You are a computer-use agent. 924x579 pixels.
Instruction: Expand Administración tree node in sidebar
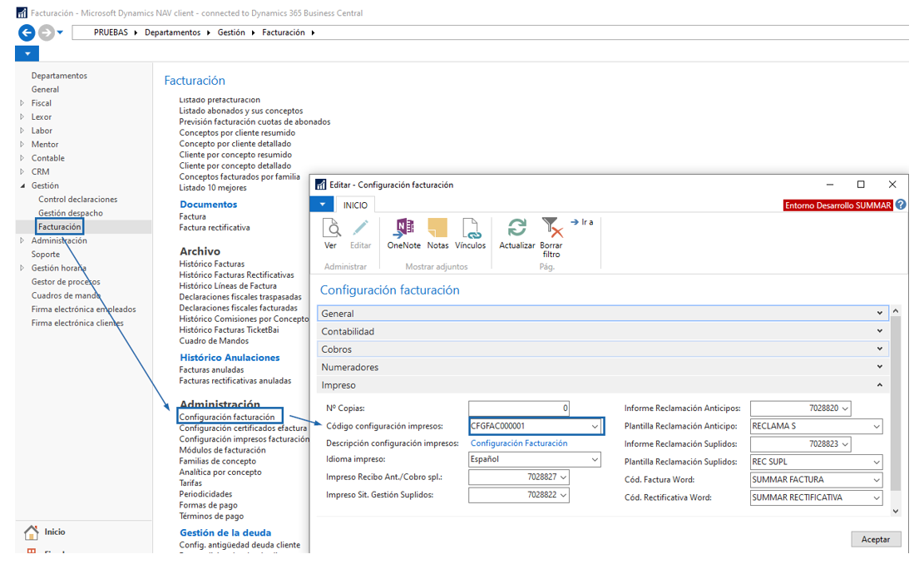point(22,240)
